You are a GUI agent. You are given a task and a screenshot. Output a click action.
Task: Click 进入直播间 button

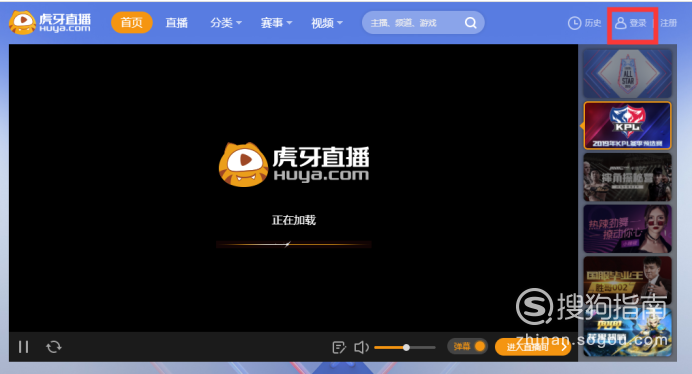tap(533, 347)
